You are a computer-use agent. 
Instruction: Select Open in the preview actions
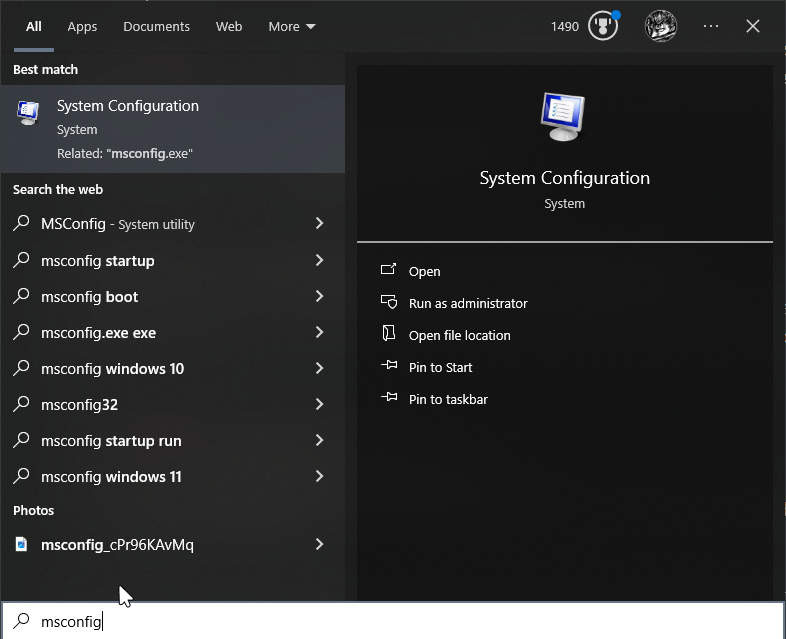pyautogui.click(x=425, y=271)
